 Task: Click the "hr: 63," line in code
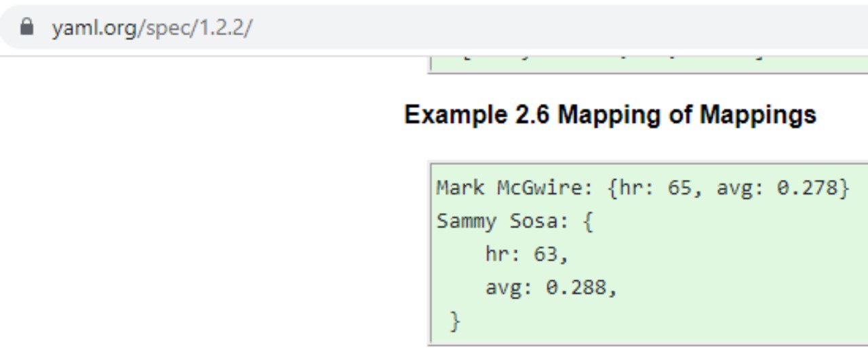(526, 254)
